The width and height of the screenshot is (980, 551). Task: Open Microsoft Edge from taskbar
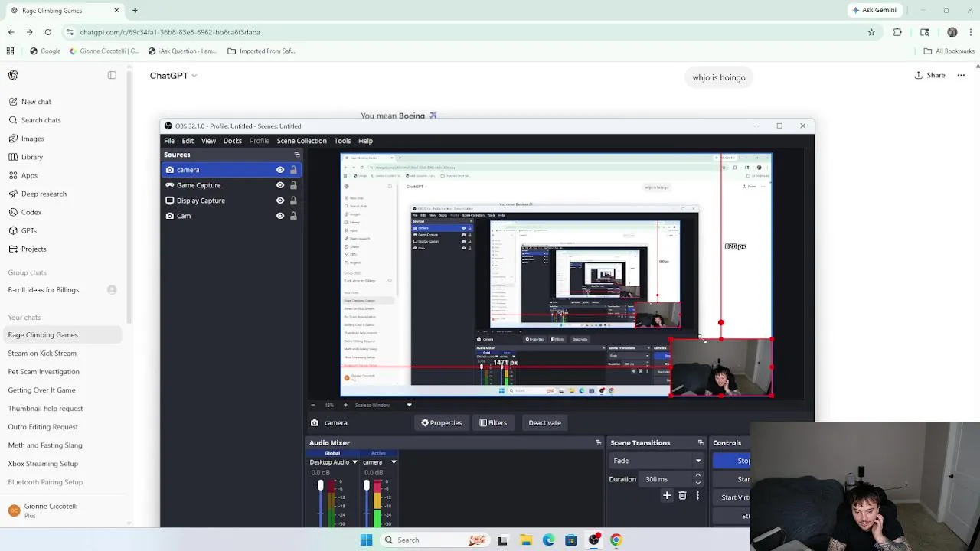click(549, 540)
